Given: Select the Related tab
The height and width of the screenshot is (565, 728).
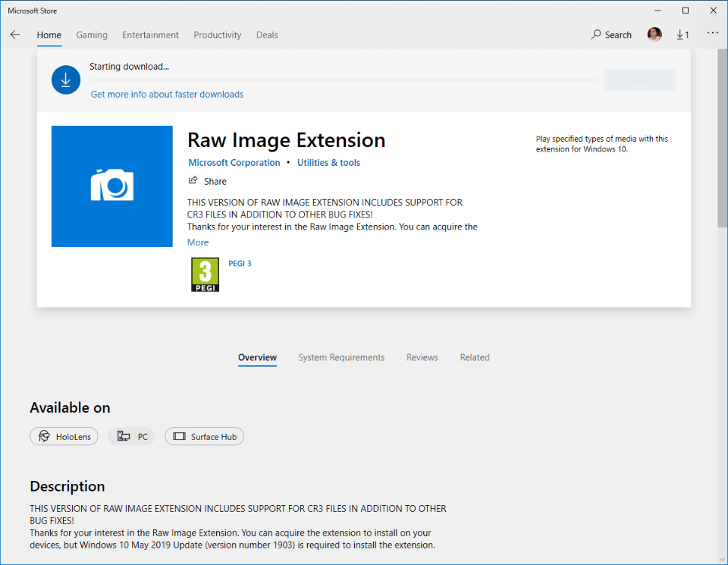Looking at the screenshot, I should pyautogui.click(x=474, y=357).
